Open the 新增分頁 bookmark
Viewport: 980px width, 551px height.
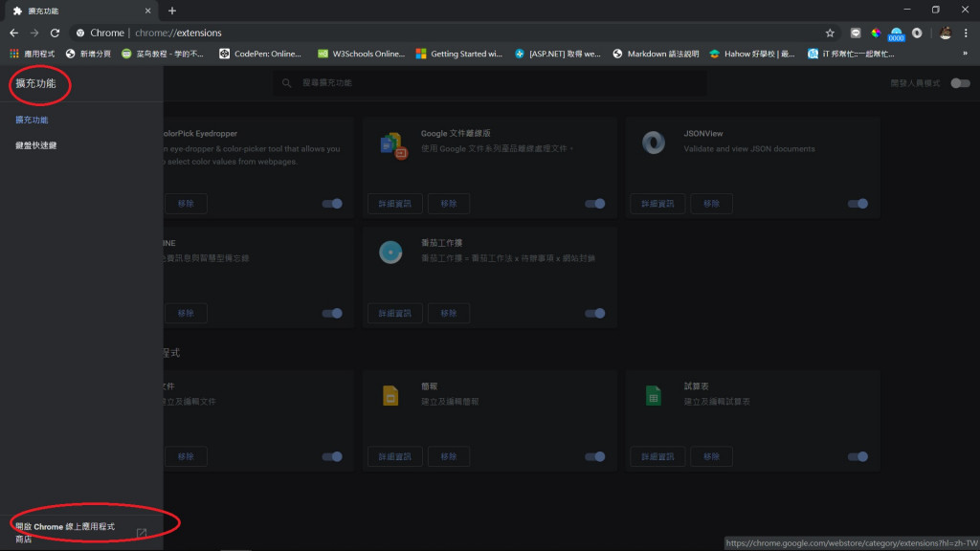point(88,54)
